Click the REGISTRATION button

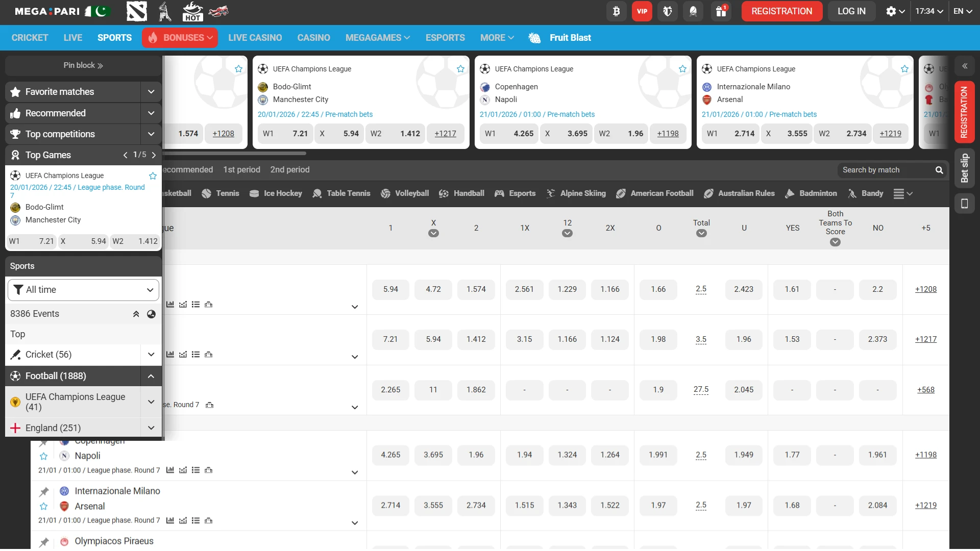coord(781,11)
